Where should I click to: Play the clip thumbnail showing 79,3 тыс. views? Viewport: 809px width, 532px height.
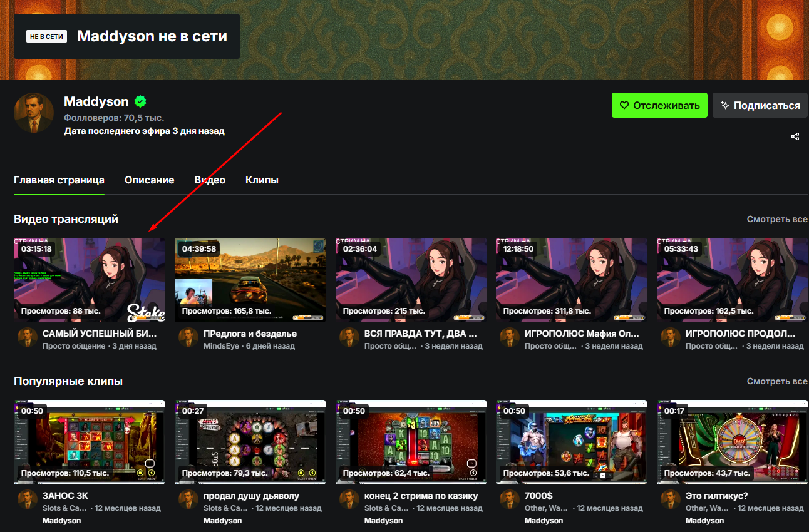(250, 442)
